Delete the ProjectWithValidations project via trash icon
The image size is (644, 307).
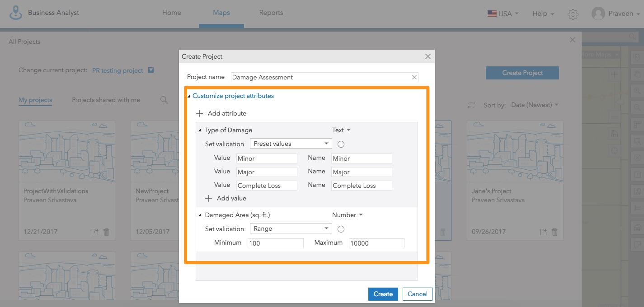coord(107,232)
